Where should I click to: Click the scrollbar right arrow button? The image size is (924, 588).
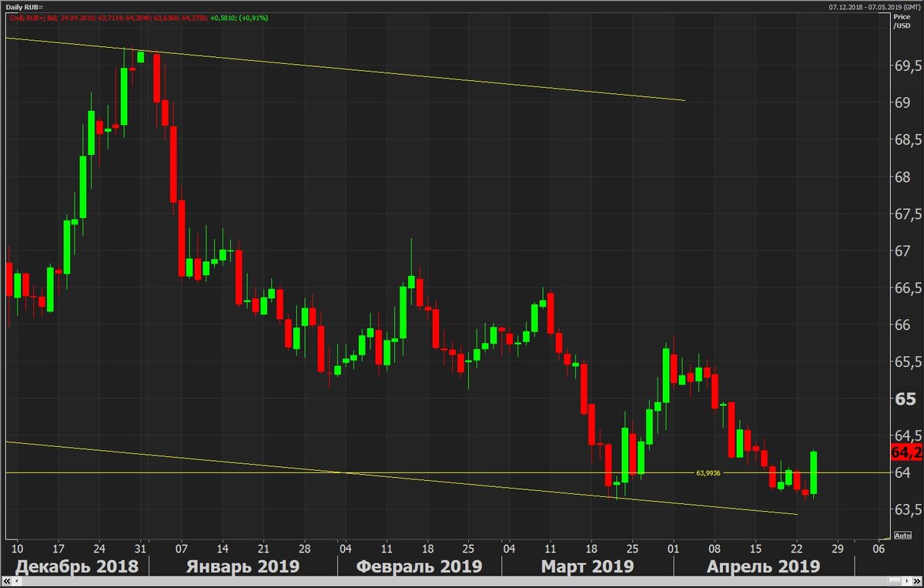907,581
